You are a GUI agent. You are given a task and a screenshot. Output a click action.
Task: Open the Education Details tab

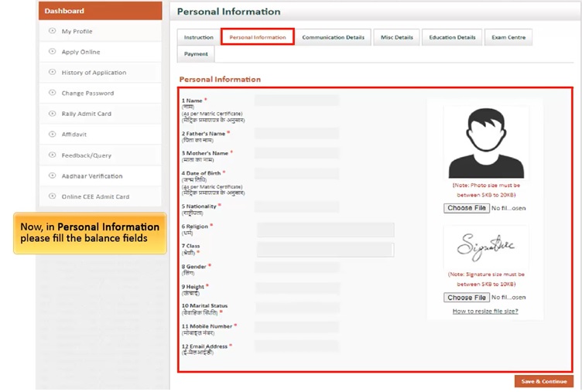(x=452, y=37)
